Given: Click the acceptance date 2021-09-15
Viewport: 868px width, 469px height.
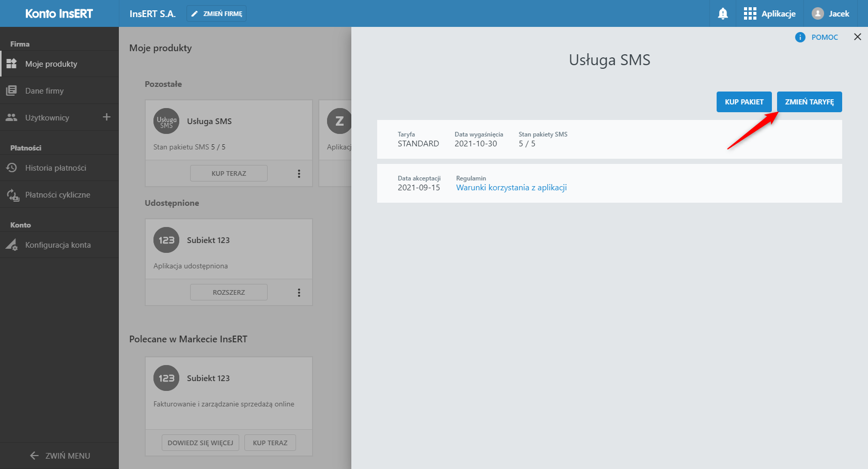Looking at the screenshot, I should pyautogui.click(x=419, y=188).
